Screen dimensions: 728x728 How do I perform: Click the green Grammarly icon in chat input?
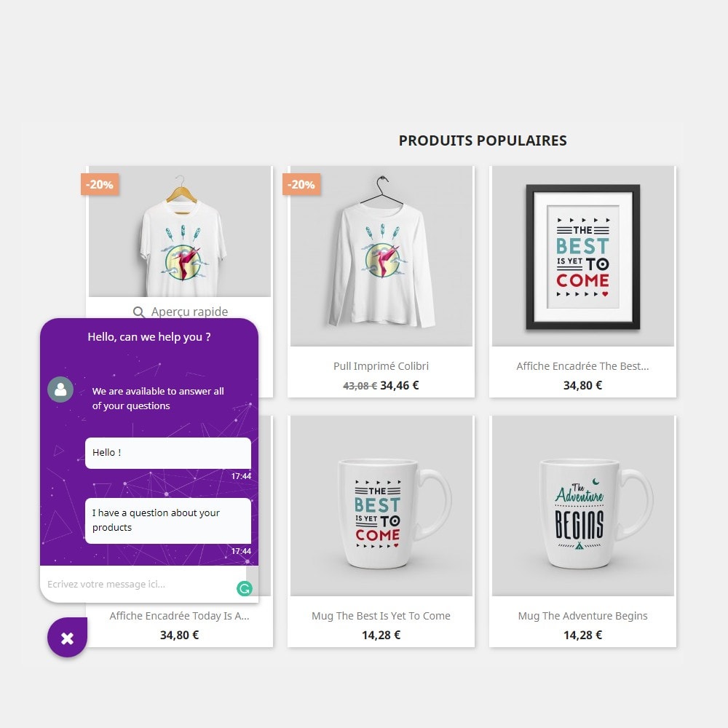click(244, 588)
